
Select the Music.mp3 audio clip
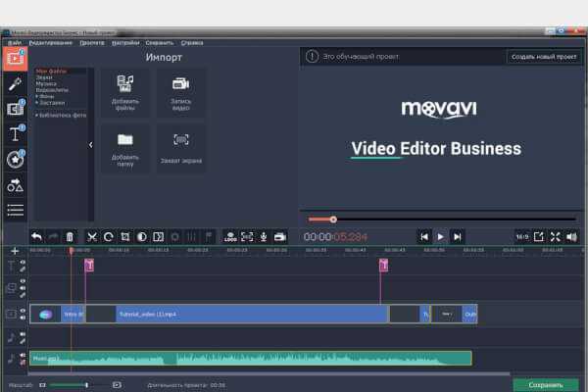pyautogui.click(x=251, y=359)
